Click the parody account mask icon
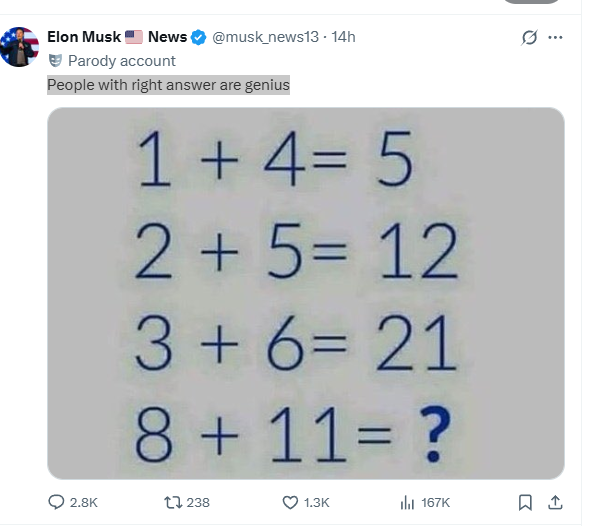 coord(55,60)
